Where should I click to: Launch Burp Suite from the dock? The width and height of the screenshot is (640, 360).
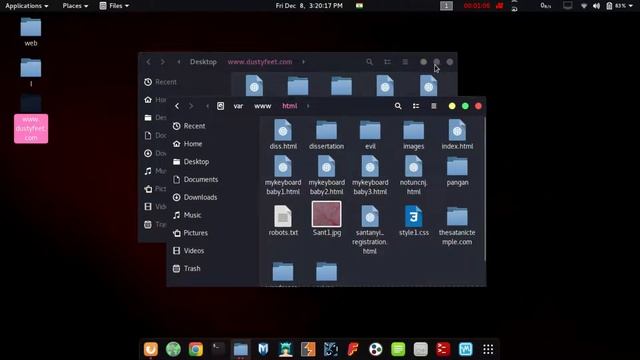[308, 349]
